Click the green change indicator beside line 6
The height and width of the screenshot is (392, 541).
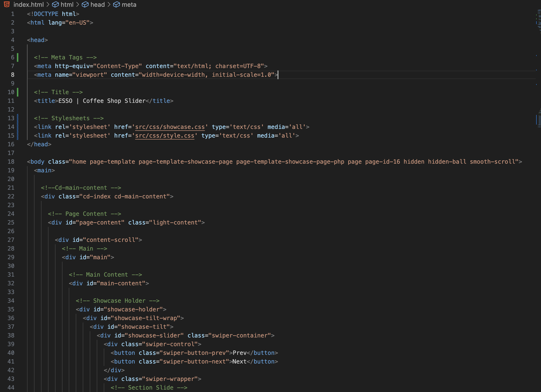18,57
